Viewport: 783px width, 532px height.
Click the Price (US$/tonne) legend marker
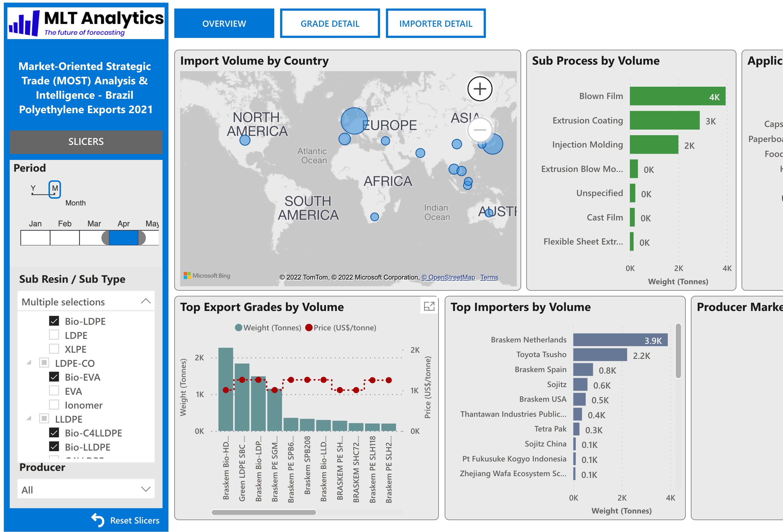coord(309,327)
